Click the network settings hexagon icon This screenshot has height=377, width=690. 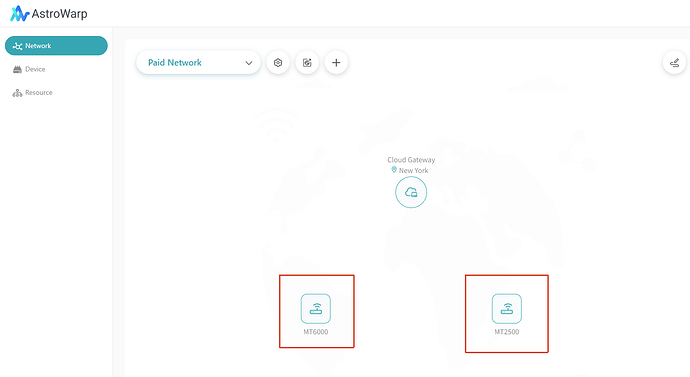click(x=278, y=62)
